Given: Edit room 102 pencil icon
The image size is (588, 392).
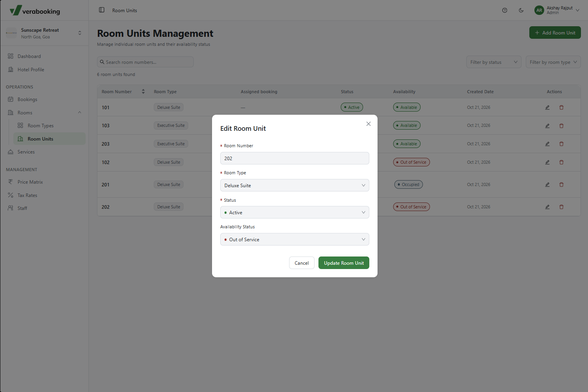Looking at the screenshot, I should tap(547, 162).
